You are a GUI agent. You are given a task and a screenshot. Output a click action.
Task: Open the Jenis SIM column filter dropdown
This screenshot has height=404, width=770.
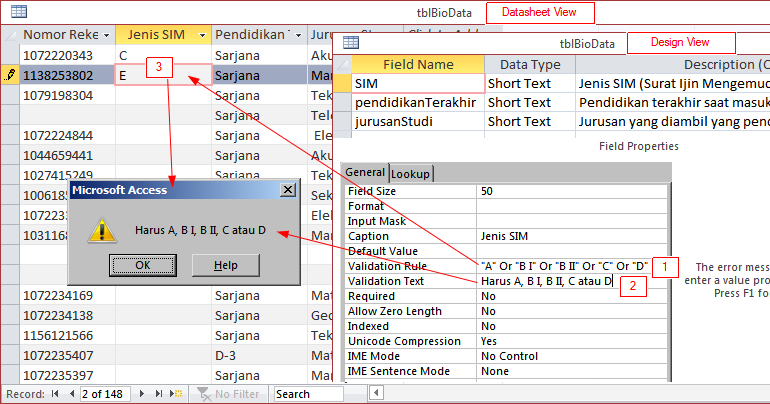203,35
